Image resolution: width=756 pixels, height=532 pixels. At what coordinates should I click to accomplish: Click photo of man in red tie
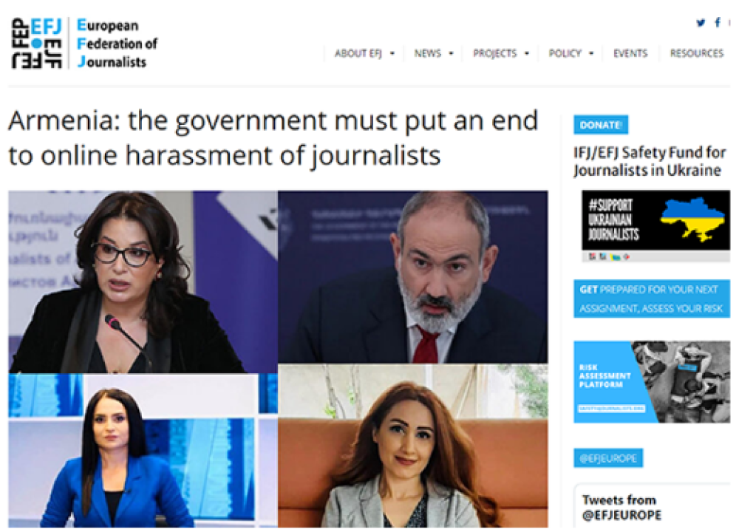tap(412, 276)
